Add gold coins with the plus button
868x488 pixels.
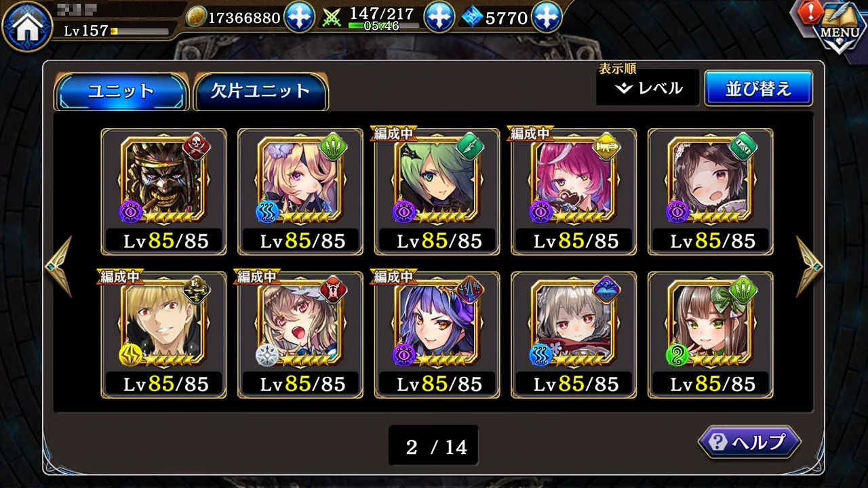coord(299,18)
